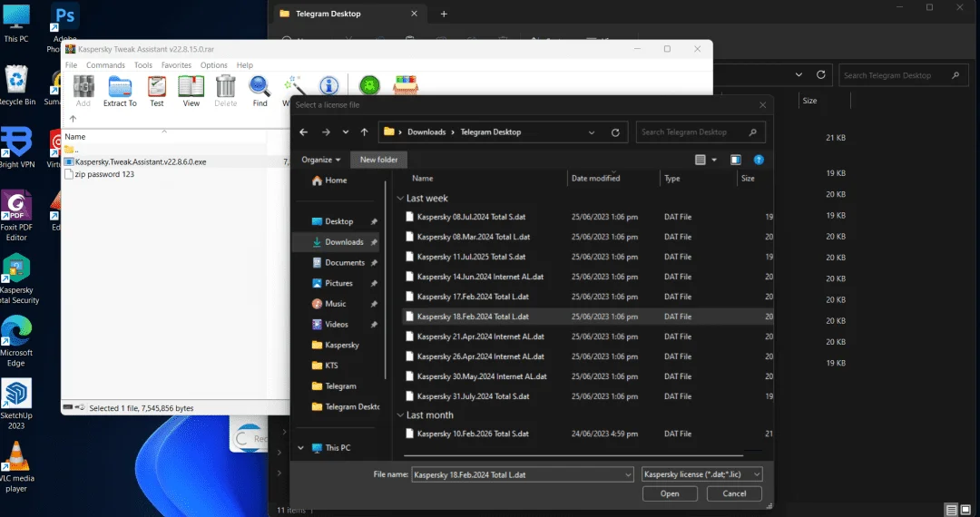
Task: Open Microsoft Edge desktop shortcut
Action: coord(16,342)
